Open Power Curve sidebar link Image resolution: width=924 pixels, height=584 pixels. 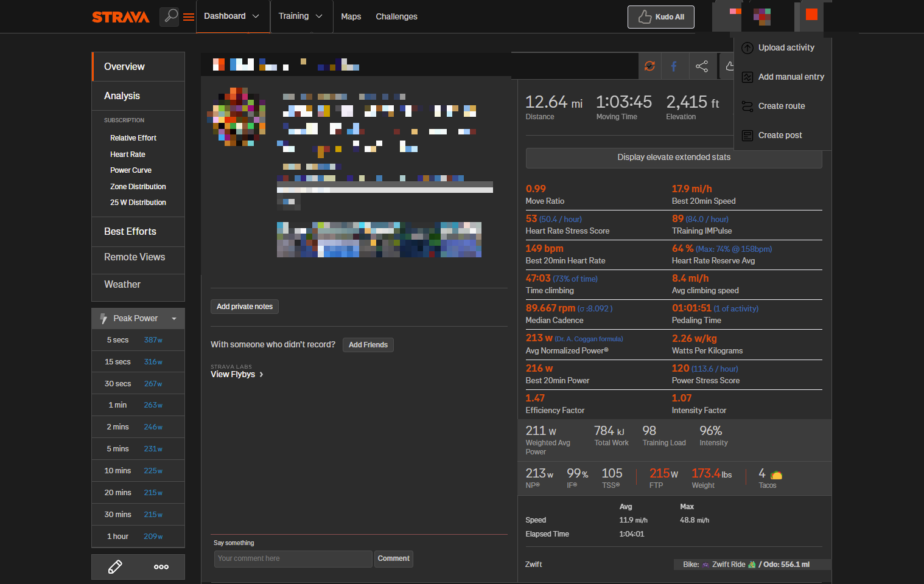[x=131, y=170]
